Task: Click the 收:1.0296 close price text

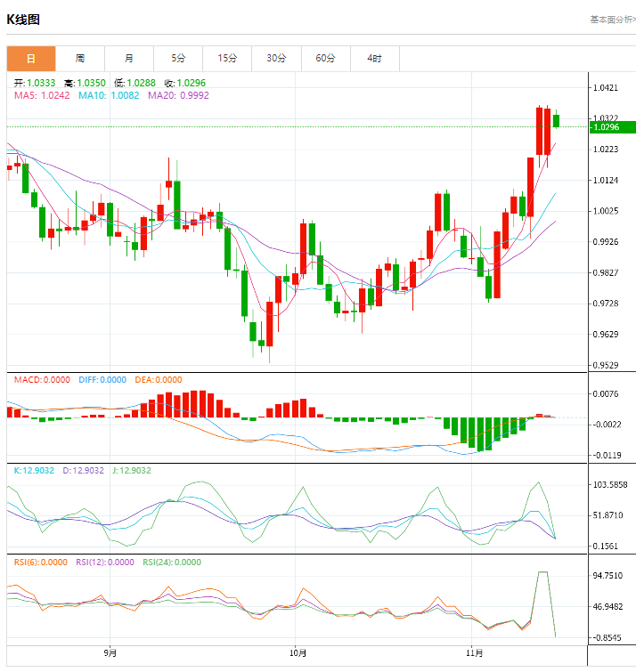Action: point(185,83)
